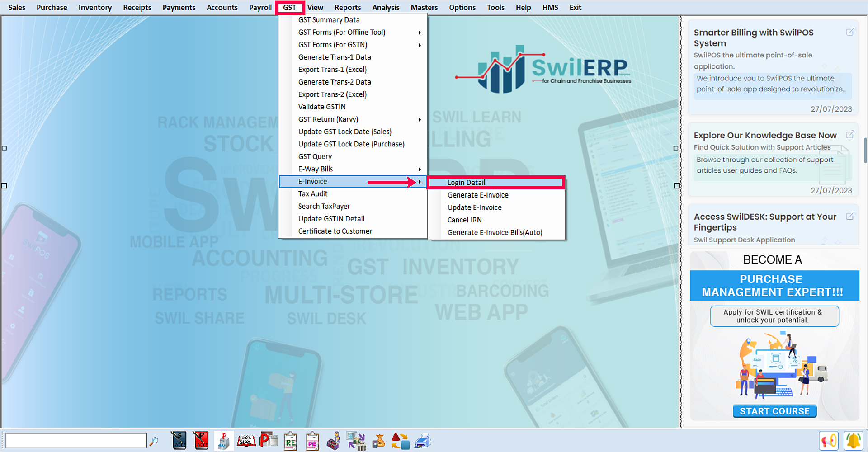Expand GST Return (Karvy) submenu

[353, 119]
